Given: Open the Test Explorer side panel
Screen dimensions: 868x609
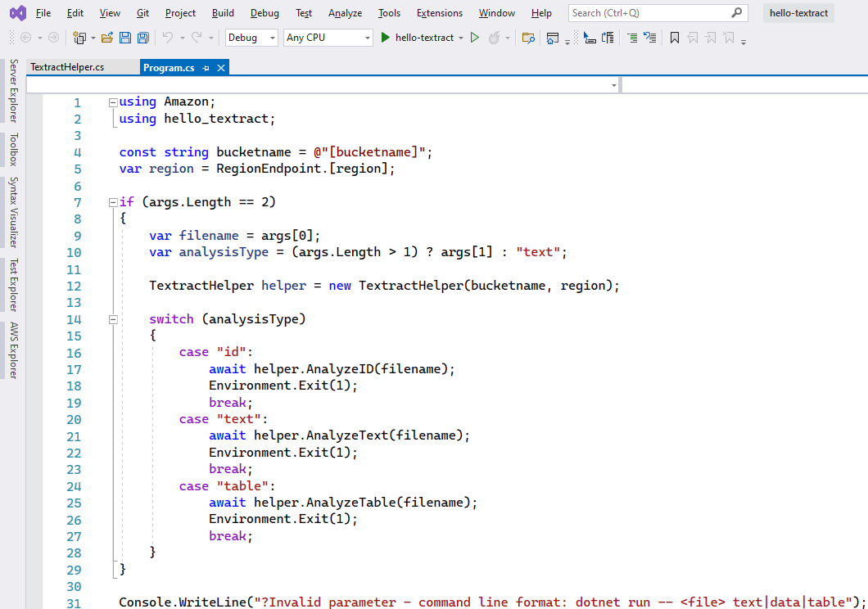Looking at the screenshot, I should tap(14, 285).
